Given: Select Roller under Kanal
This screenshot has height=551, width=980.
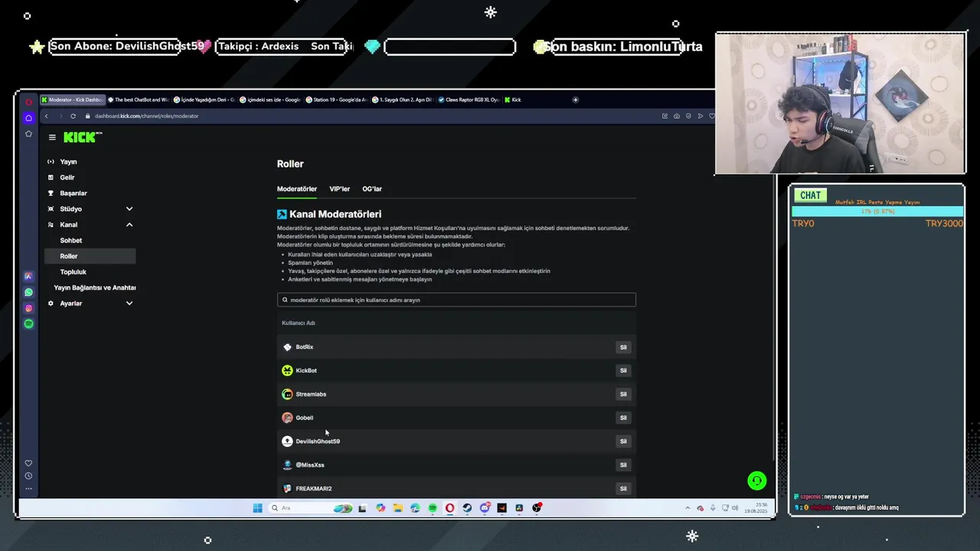Looking at the screenshot, I should 90,256.
